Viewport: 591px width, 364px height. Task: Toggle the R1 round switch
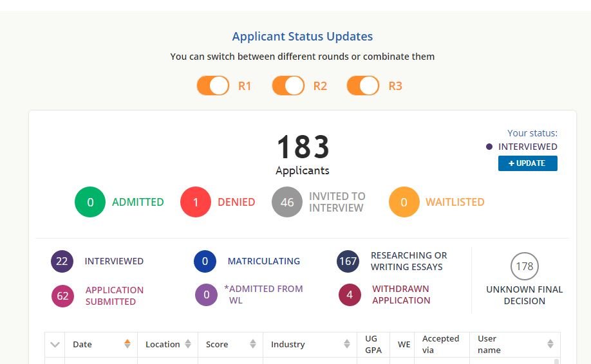pos(213,86)
